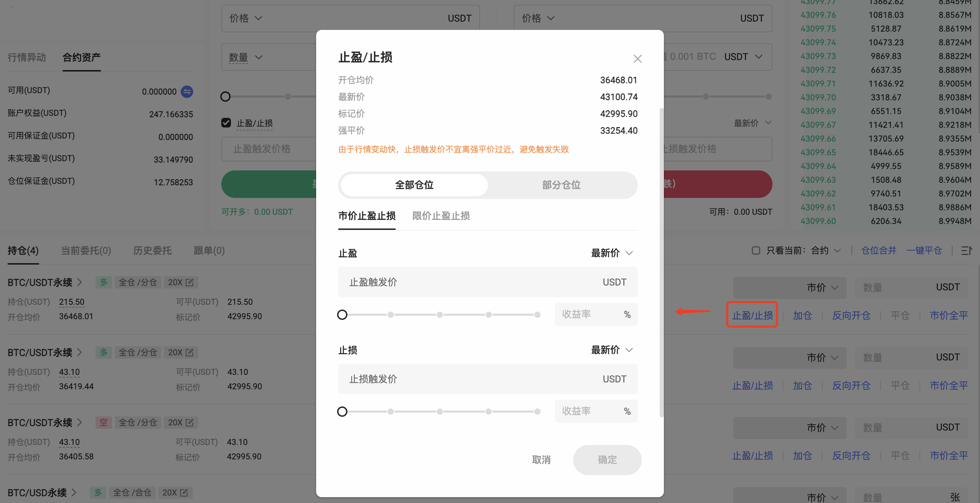Click 平仓 on first position row
This screenshot has height=503, width=980.
coord(900,315)
